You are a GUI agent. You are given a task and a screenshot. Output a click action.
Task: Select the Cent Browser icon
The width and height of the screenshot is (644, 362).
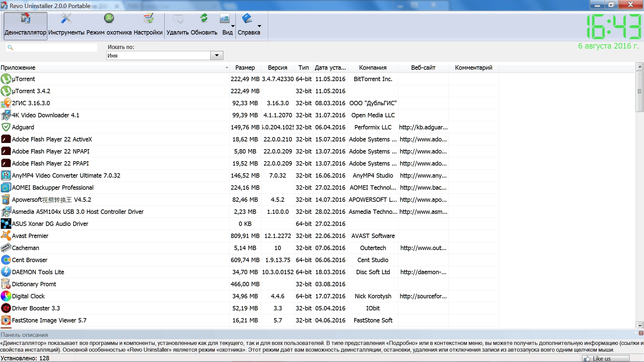point(6,260)
